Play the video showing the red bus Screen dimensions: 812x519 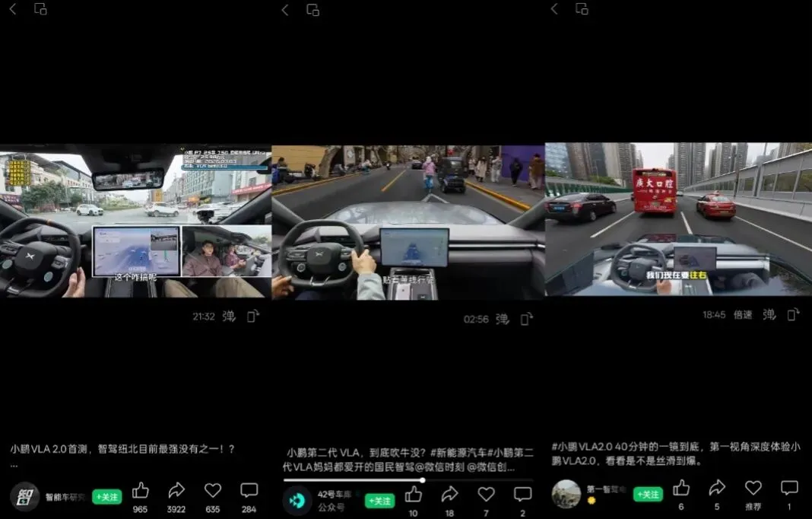(x=678, y=219)
